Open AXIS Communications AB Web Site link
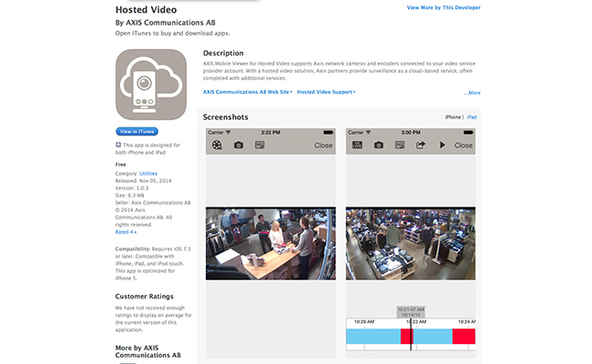 click(246, 92)
